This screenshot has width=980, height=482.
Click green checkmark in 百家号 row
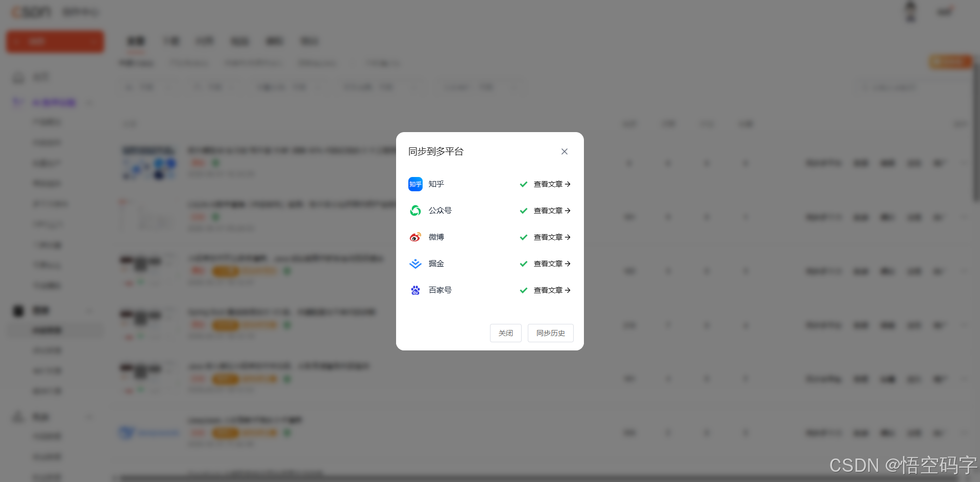[x=524, y=290]
